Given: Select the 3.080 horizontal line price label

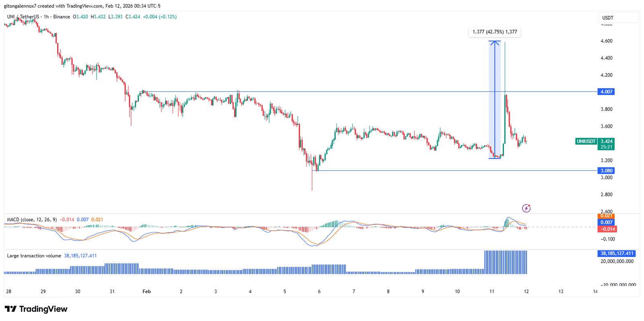Looking at the screenshot, I should 606,171.
